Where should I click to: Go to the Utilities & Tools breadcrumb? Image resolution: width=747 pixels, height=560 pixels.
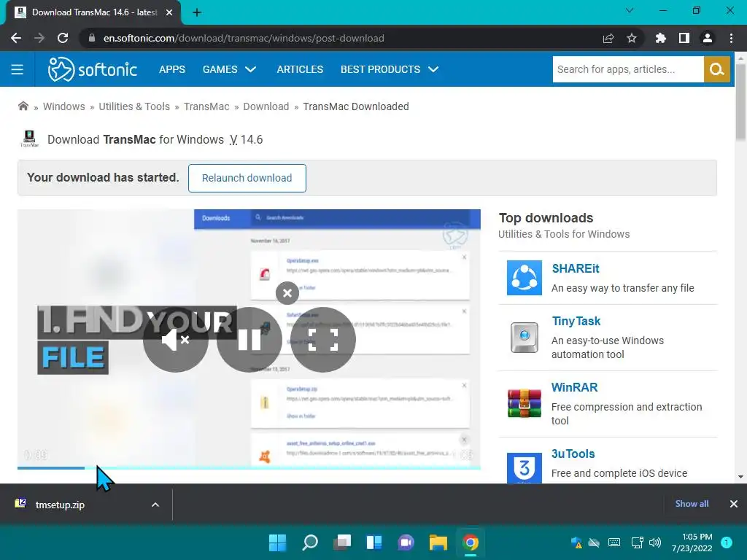[134, 106]
